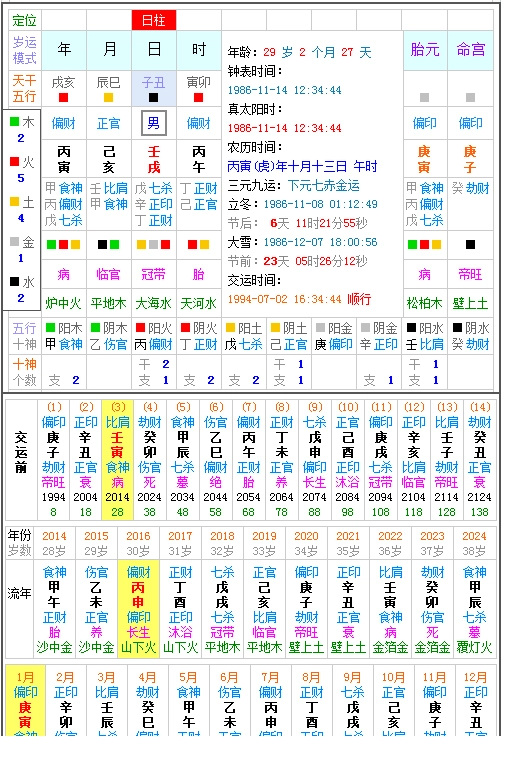Click the red 火 element swatch
509x771 pixels.
pyautogui.click(x=15, y=161)
